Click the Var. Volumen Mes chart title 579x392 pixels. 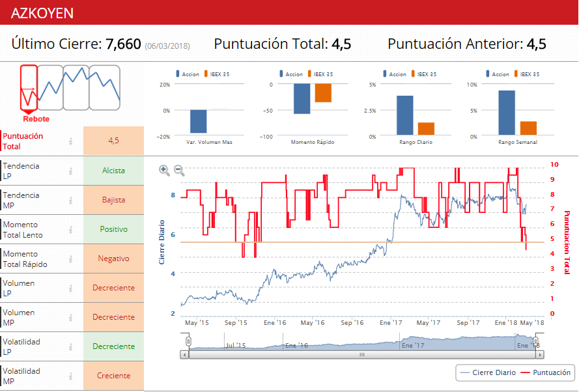pos(209,142)
